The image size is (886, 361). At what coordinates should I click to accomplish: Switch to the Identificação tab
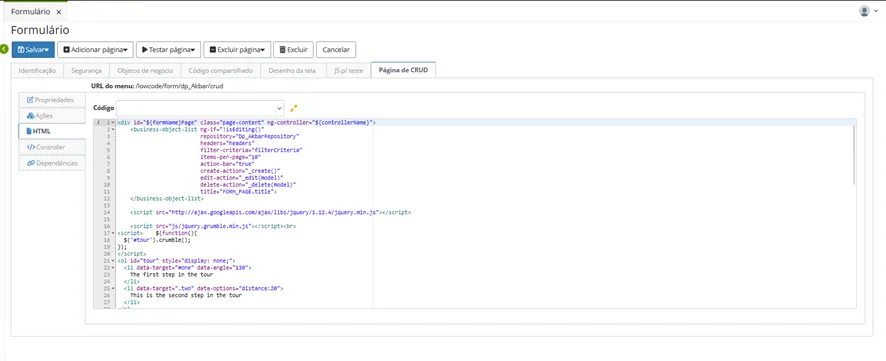(x=37, y=71)
